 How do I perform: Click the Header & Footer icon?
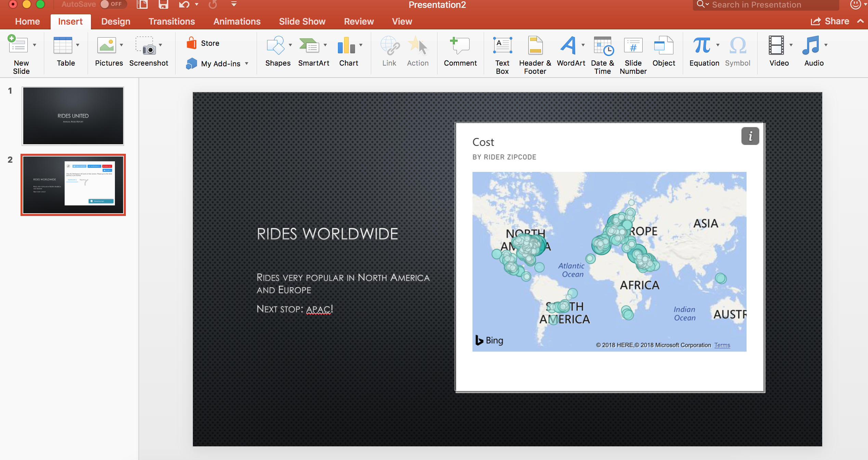click(x=535, y=46)
